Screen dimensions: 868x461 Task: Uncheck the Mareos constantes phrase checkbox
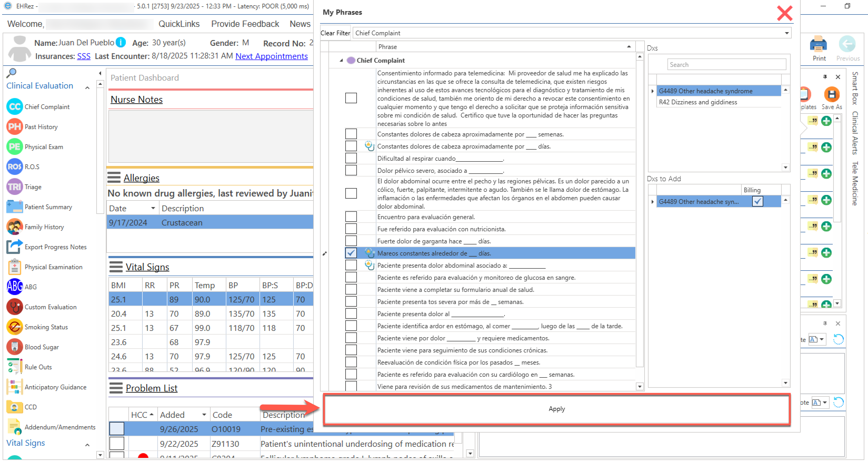(x=351, y=253)
